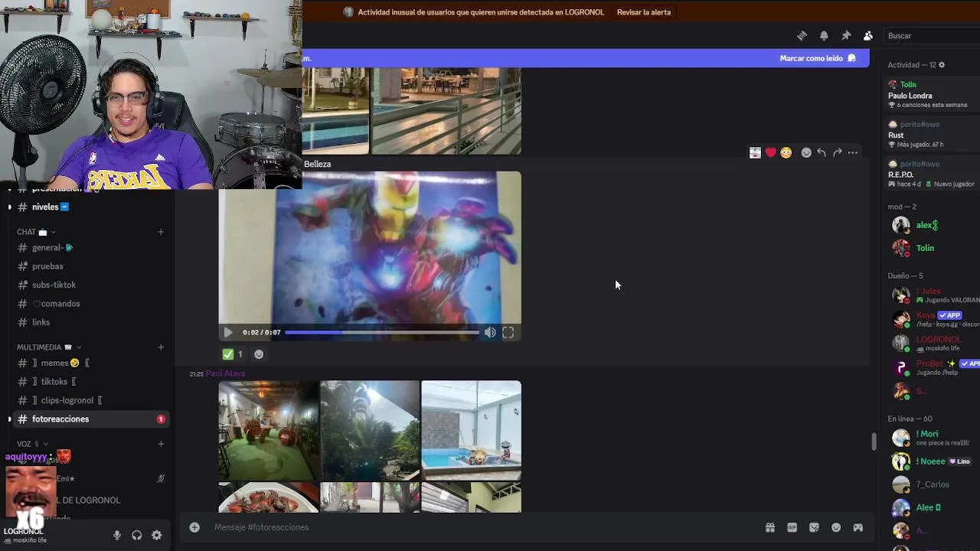Mute the video volume

490,332
